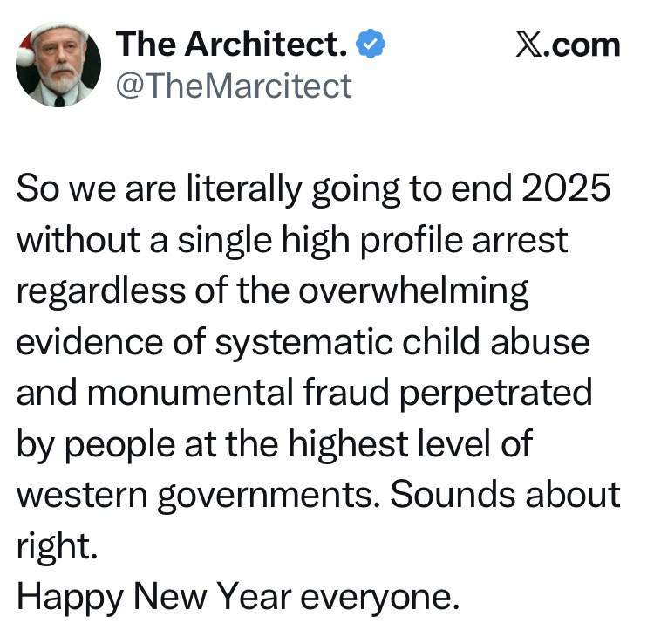The height and width of the screenshot is (644, 654).
Task: Open the @TheMarcitect handle link
Action: coord(233,86)
